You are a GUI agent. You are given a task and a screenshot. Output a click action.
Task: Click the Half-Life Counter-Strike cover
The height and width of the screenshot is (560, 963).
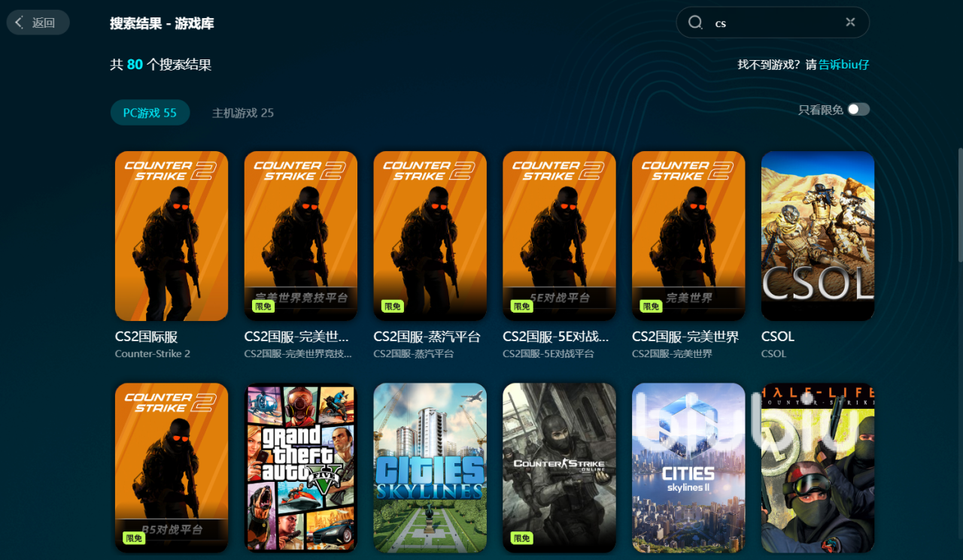(818, 468)
